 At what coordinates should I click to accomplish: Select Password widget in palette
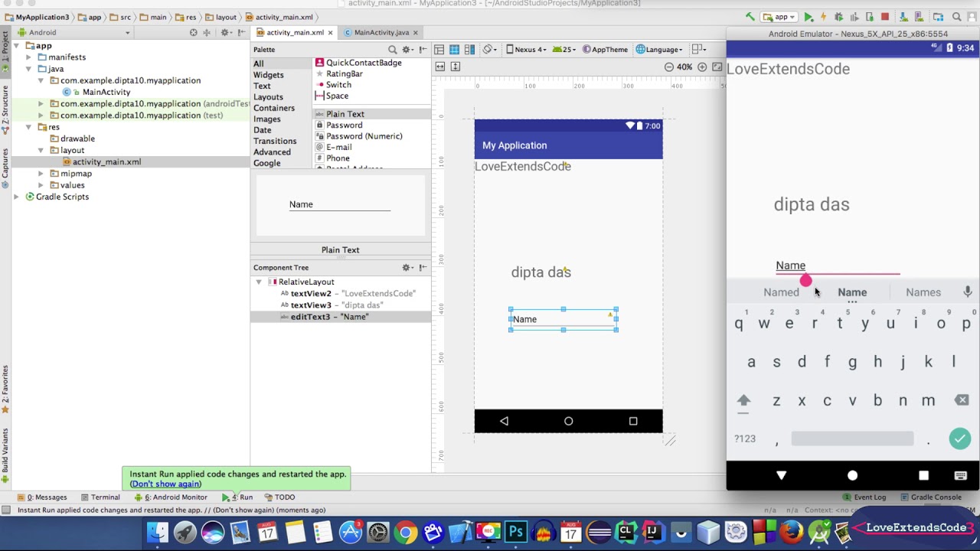click(x=344, y=125)
